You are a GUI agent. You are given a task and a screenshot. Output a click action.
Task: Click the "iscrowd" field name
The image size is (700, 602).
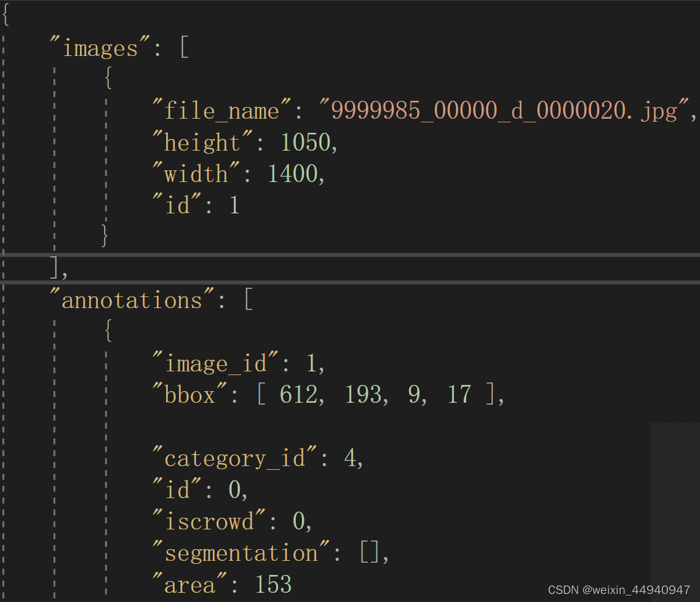coord(209,521)
